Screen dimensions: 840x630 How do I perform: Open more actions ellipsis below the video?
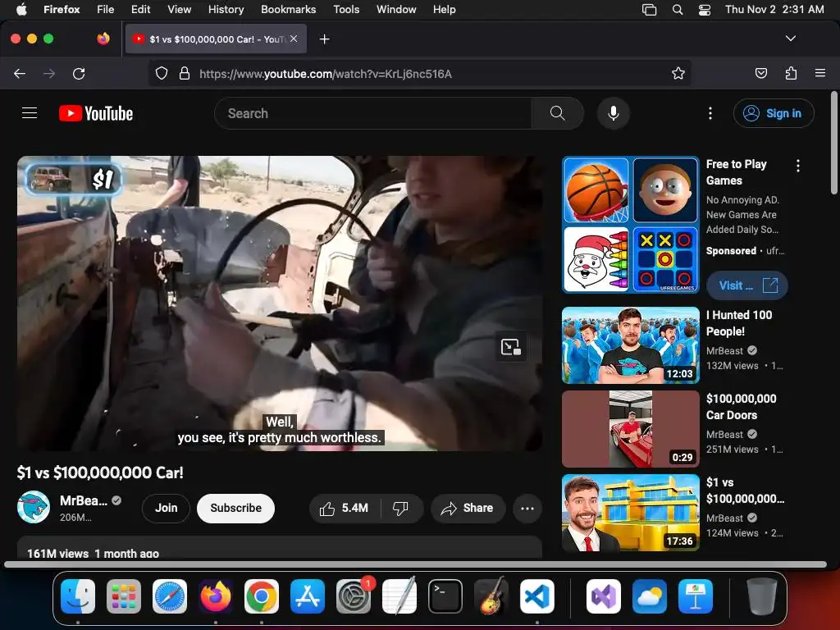[x=527, y=508]
